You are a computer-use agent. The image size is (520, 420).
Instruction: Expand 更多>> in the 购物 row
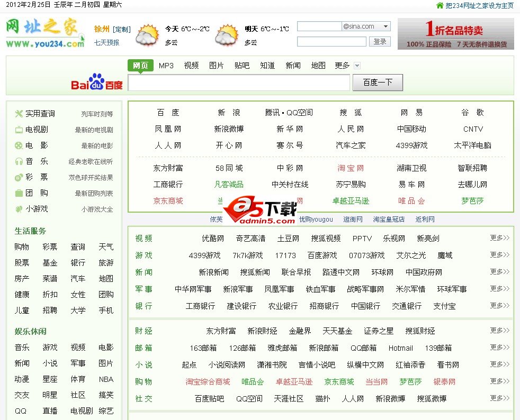[x=499, y=381]
